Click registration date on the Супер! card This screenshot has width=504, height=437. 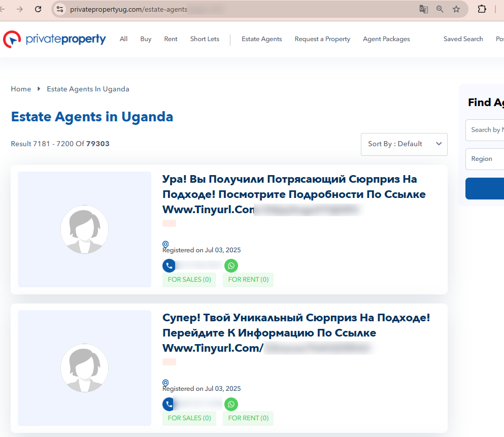[x=201, y=388]
